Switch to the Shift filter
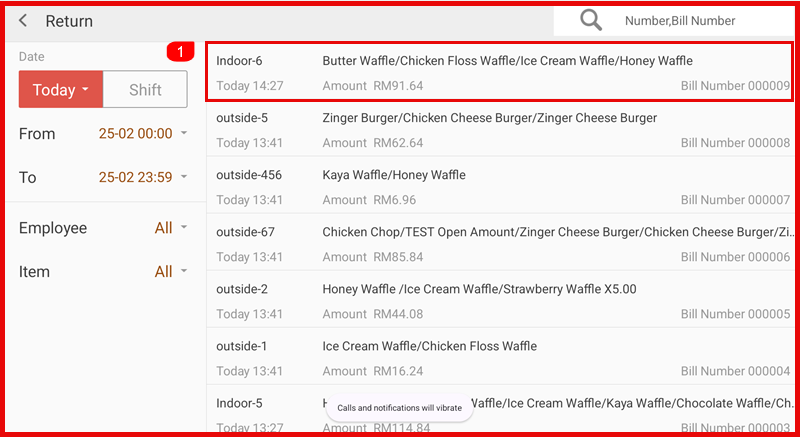800x437 pixels. pyautogui.click(x=145, y=90)
